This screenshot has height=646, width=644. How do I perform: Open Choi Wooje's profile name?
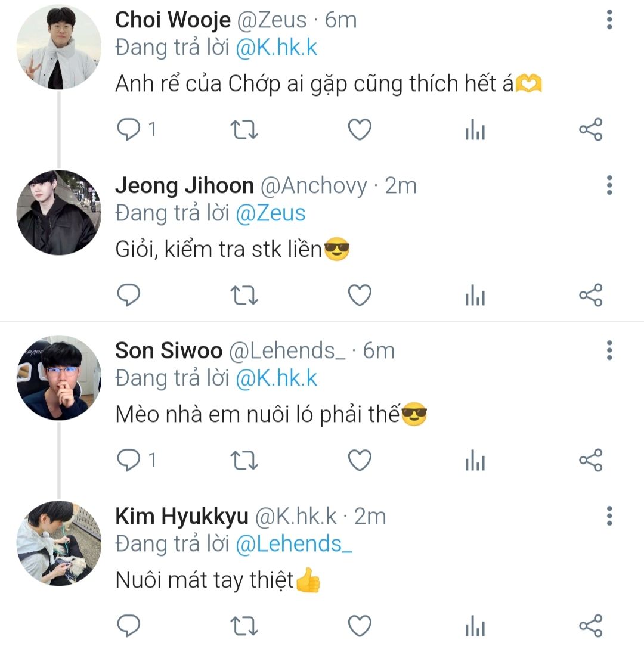pos(173,20)
